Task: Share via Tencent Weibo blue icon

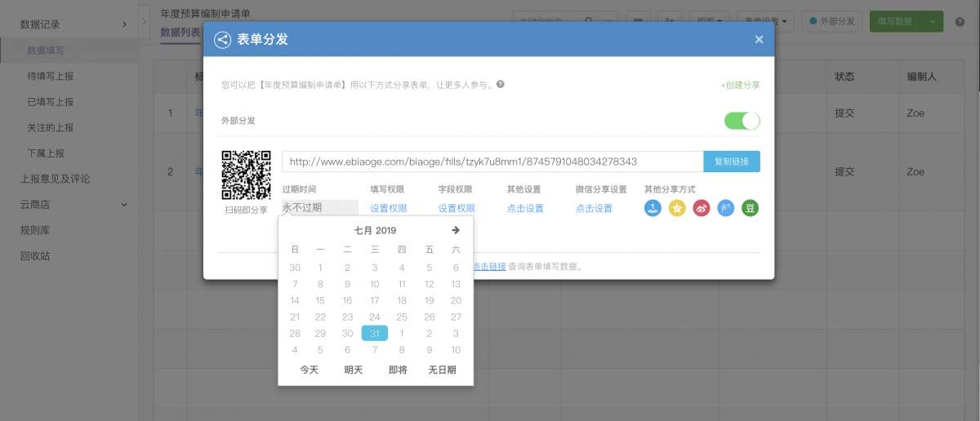Action: [x=726, y=208]
